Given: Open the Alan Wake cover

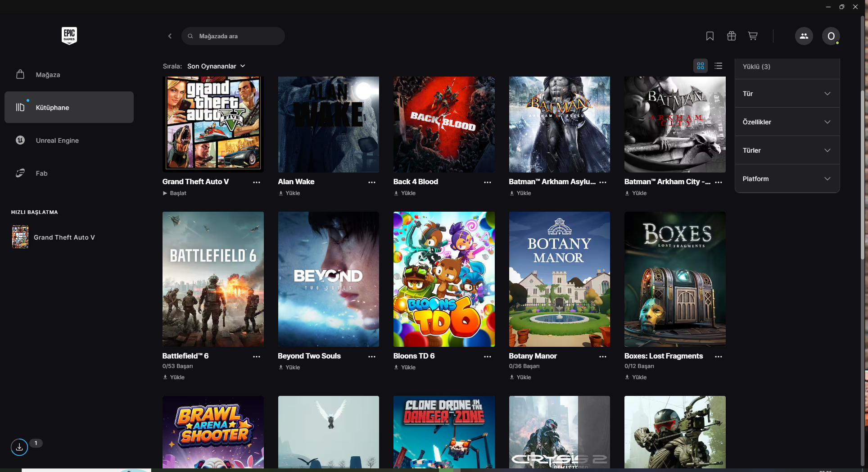Looking at the screenshot, I should [329, 124].
